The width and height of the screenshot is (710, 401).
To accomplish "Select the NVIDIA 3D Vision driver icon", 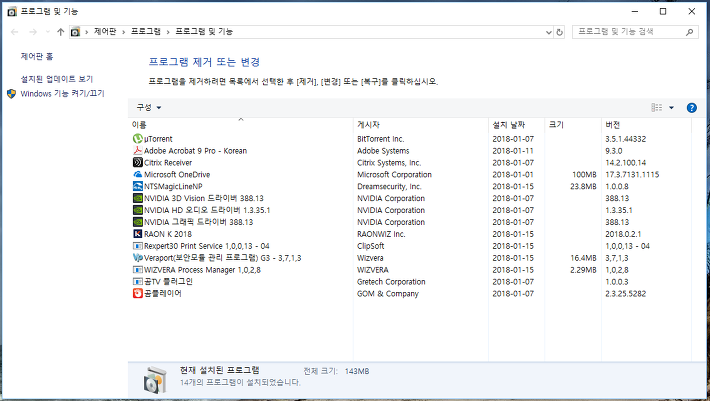I will click(x=138, y=198).
